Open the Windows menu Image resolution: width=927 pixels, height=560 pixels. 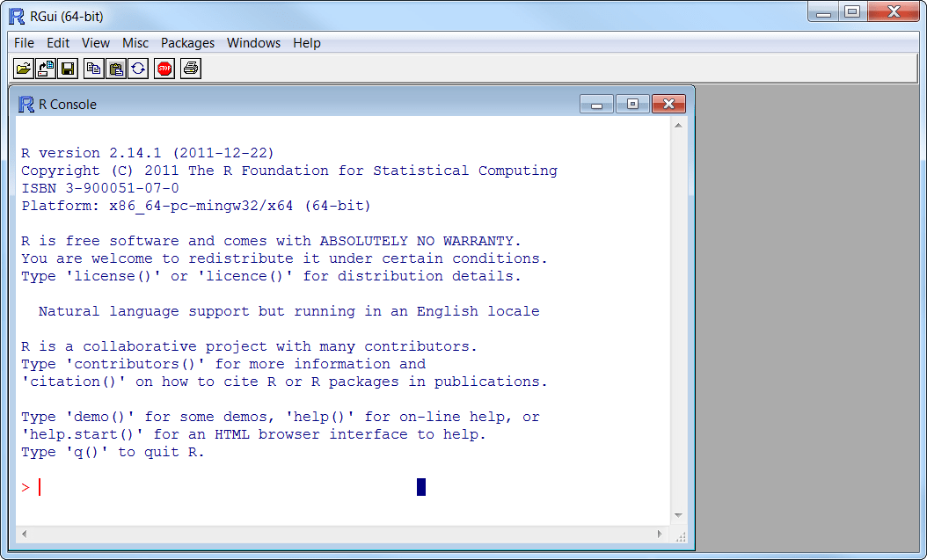(x=253, y=43)
